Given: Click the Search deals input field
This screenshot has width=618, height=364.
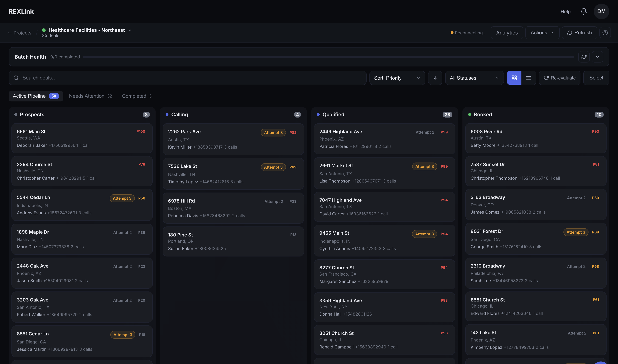Looking at the screenshot, I should click(x=98, y=78).
